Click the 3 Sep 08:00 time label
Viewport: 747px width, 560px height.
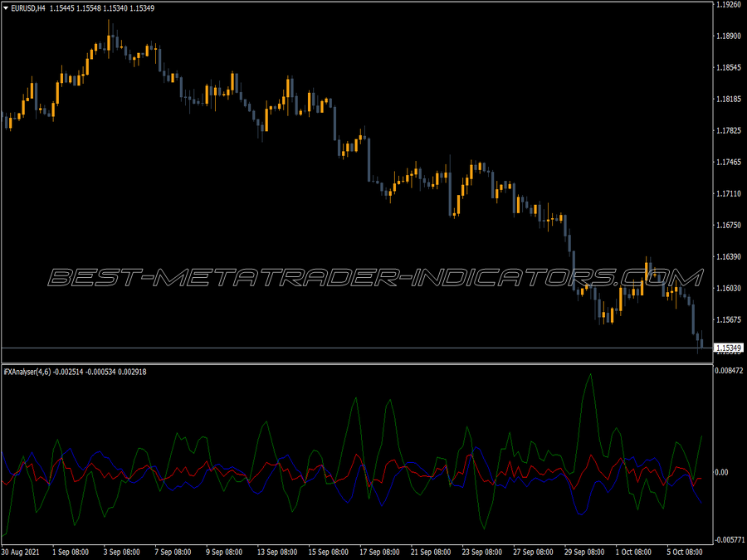(x=121, y=553)
